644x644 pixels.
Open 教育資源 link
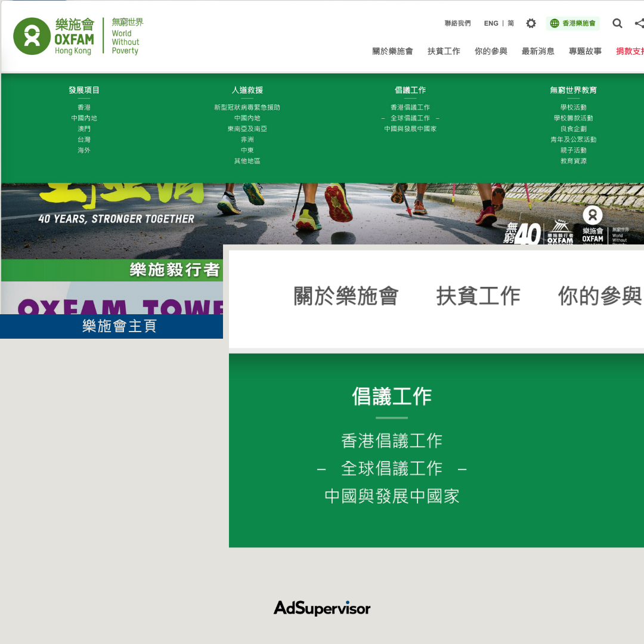coord(573,161)
